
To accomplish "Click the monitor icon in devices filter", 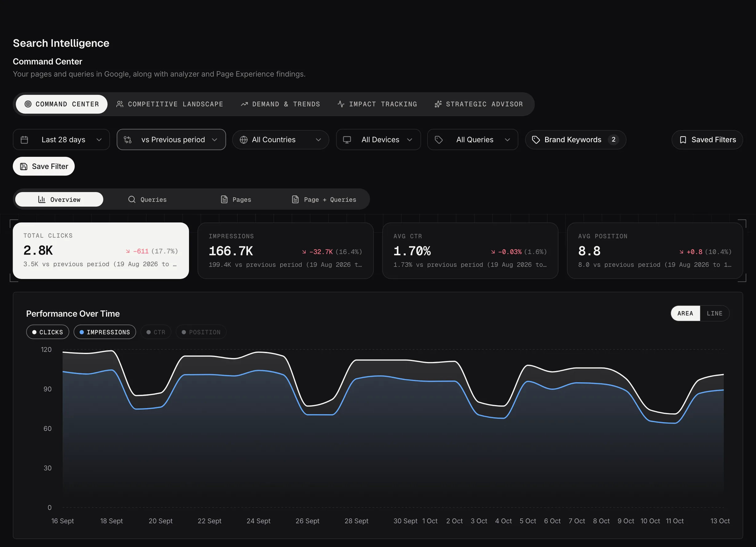I will (x=347, y=140).
